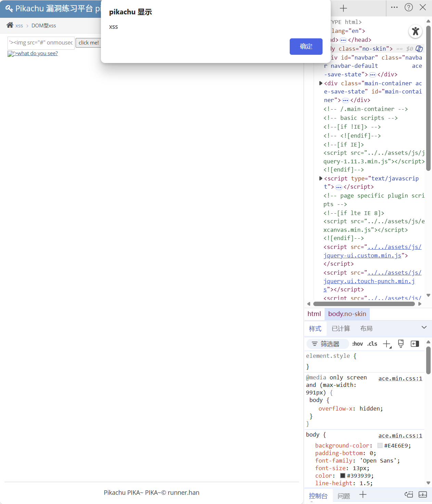
Task: Click the 'click me!' button
Action: click(89, 43)
